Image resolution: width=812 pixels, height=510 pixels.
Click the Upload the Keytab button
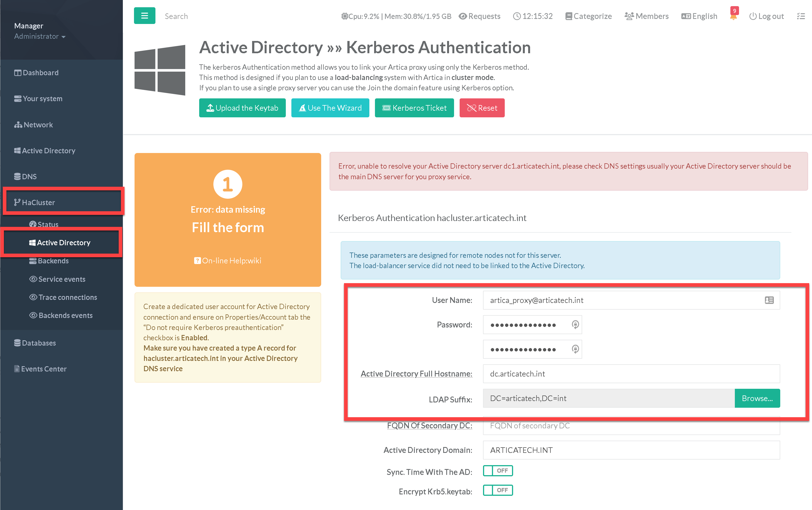(242, 108)
